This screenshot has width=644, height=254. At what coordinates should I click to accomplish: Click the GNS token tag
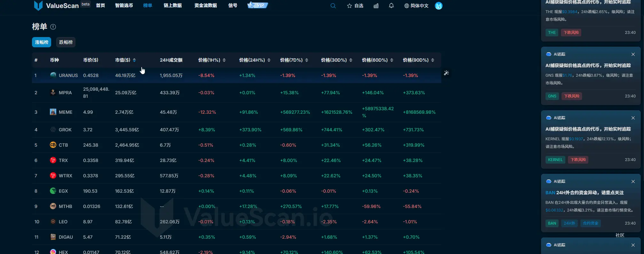552,96
